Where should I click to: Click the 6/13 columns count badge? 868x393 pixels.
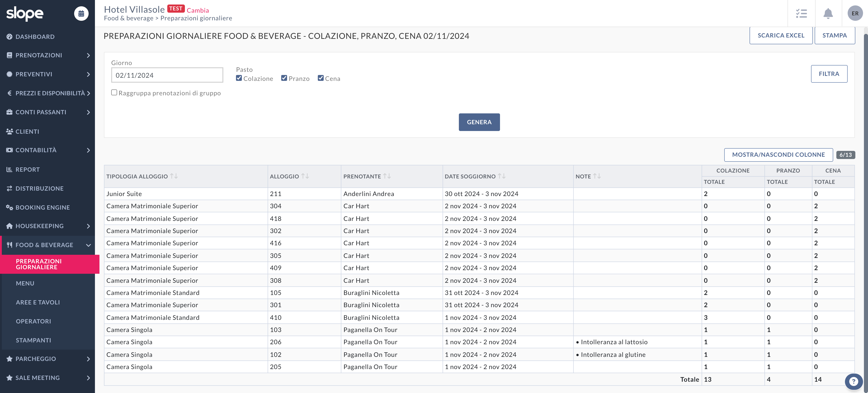pyautogui.click(x=845, y=155)
